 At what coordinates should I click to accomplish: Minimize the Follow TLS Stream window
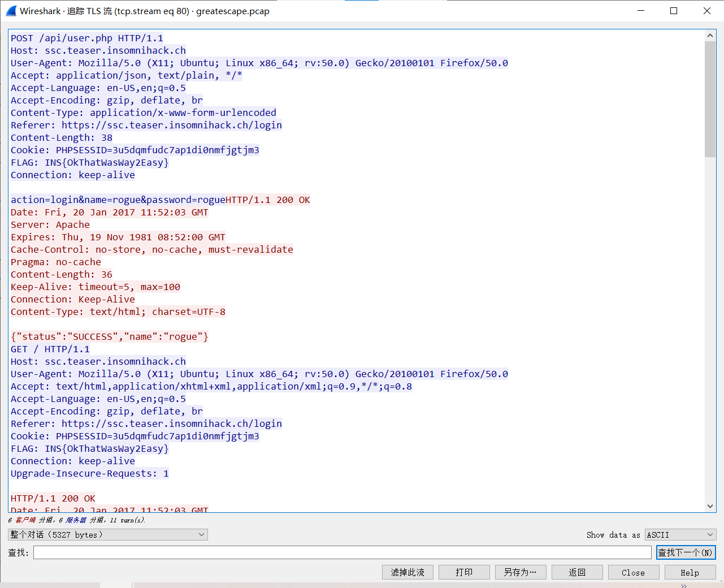(x=641, y=11)
